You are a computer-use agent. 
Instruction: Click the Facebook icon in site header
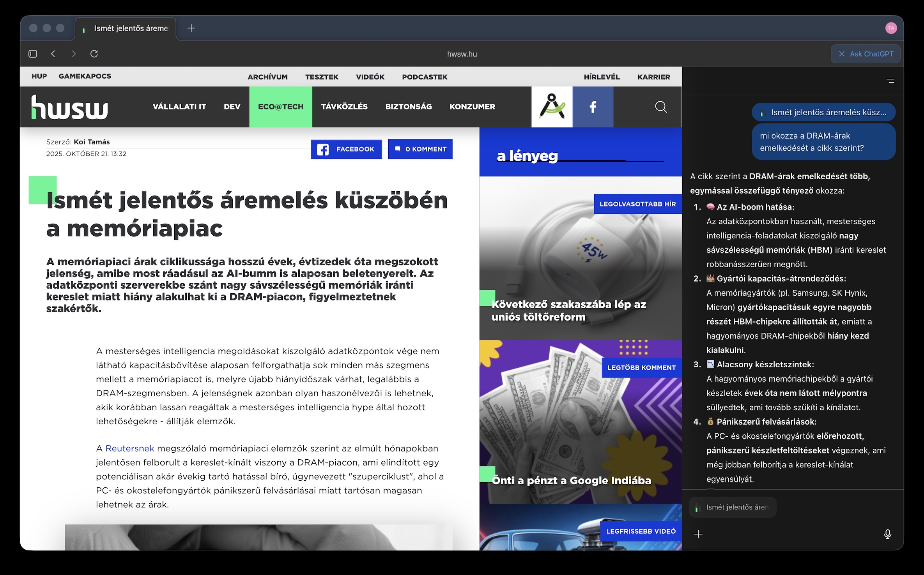point(593,107)
